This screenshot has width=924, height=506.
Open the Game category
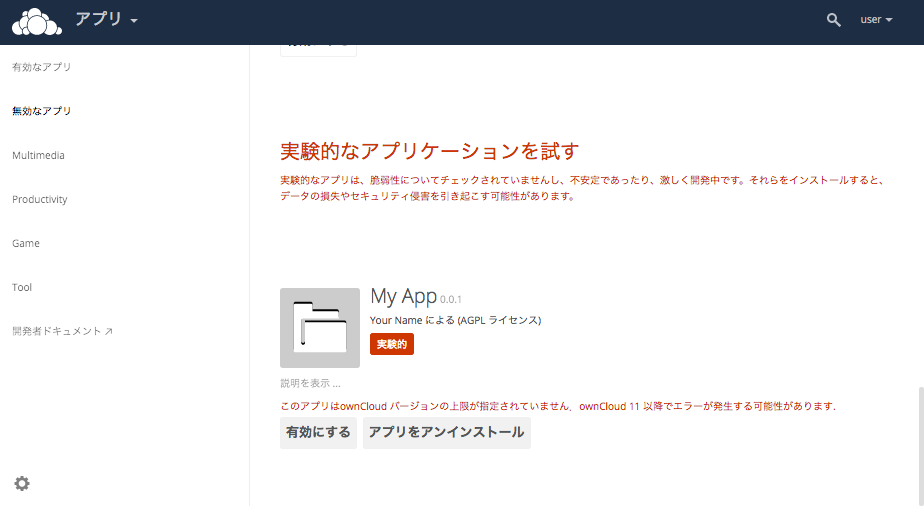(x=26, y=243)
